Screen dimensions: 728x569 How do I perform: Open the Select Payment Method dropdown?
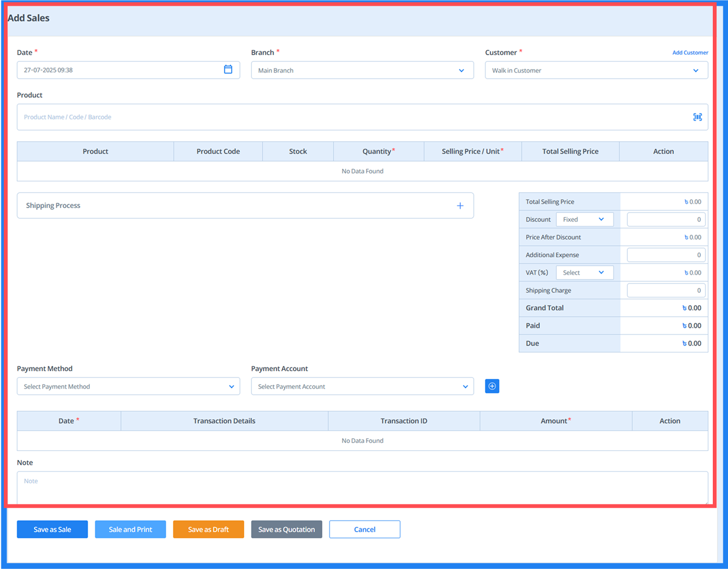coord(128,386)
